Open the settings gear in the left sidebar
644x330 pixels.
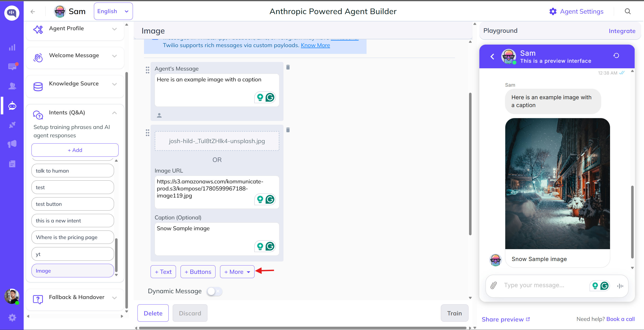pos(12,318)
